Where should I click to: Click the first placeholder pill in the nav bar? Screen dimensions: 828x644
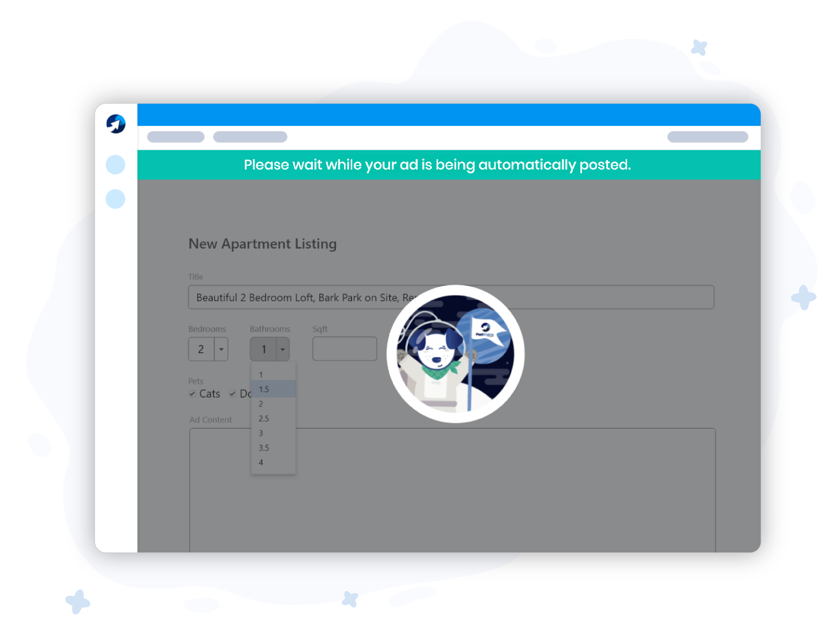point(176,137)
